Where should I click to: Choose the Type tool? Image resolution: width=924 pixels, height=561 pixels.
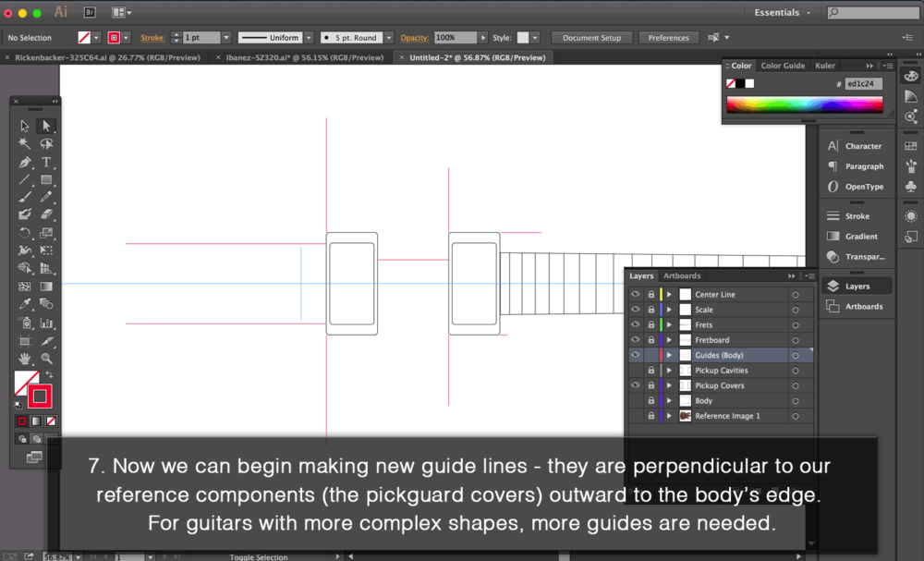46,162
